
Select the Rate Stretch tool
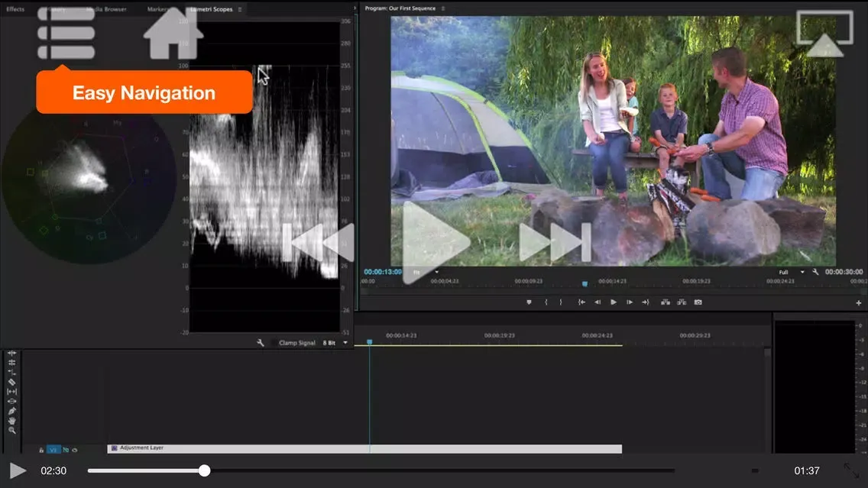pyautogui.click(x=11, y=372)
